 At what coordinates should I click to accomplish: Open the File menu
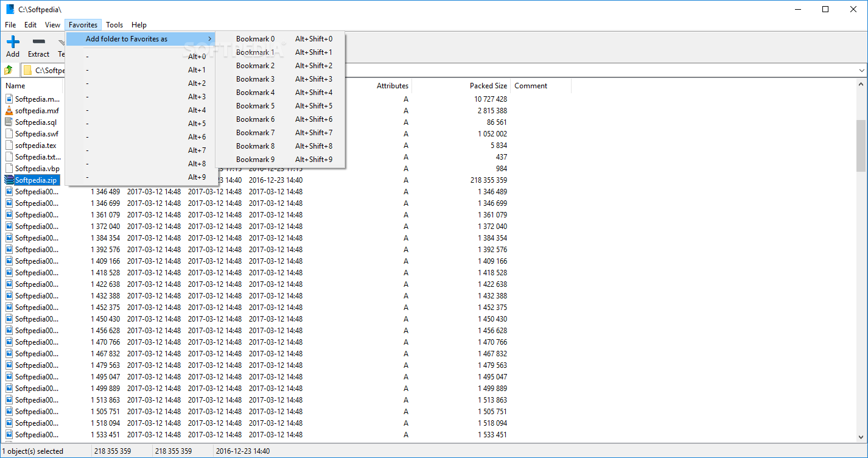point(10,25)
